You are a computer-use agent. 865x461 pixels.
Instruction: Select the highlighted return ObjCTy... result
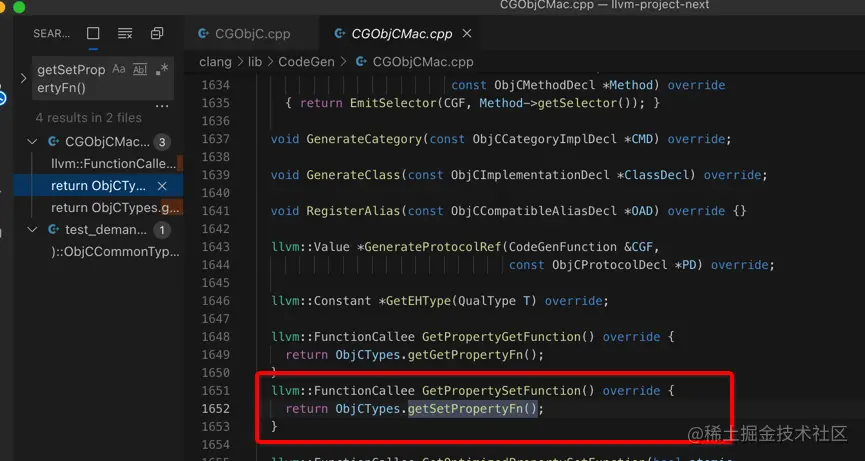click(98, 186)
